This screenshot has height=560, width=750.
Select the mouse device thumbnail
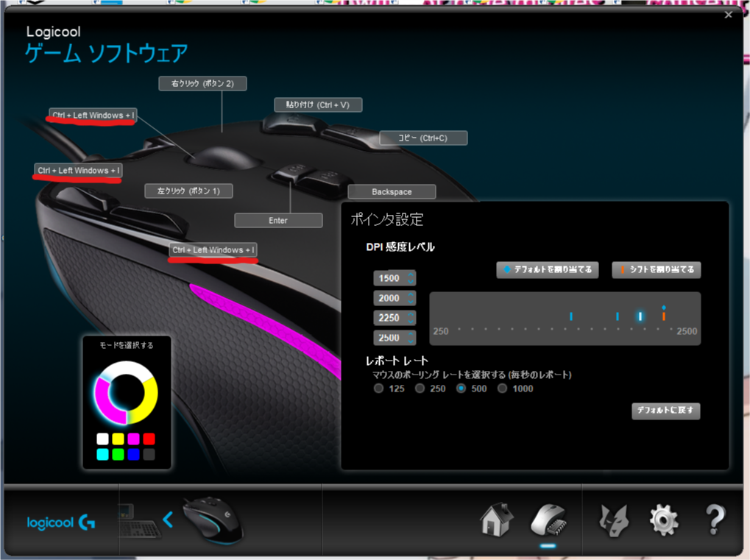[213, 520]
